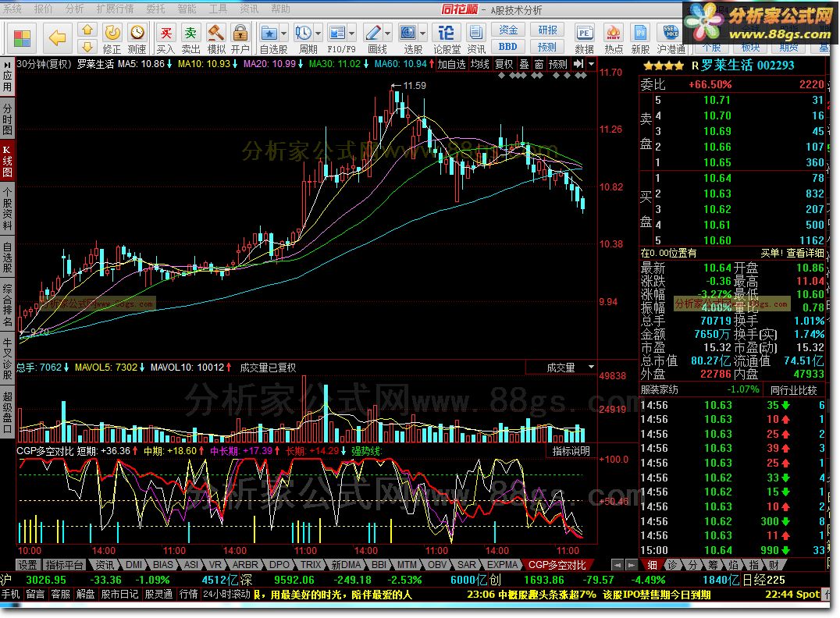Switch to K线图 sidebar view

coord(7,162)
